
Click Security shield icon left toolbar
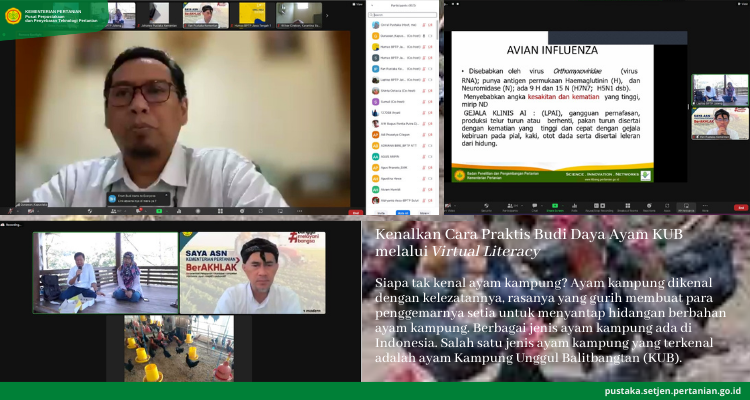90,211
